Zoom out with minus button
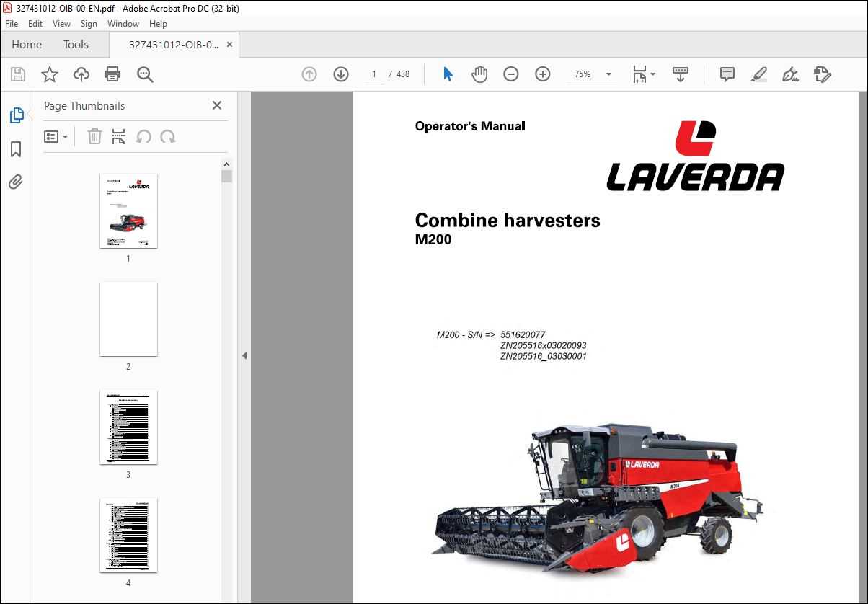The width and height of the screenshot is (868, 604). coord(511,74)
